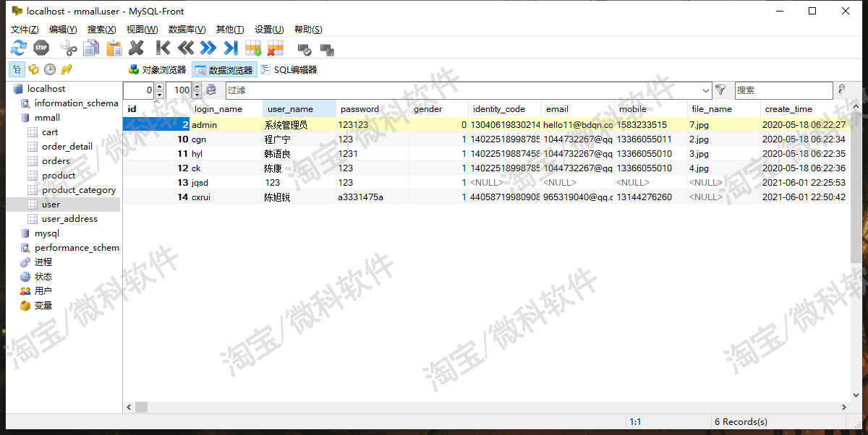Open the 数据库 menu
The image size is (868, 435).
187,30
